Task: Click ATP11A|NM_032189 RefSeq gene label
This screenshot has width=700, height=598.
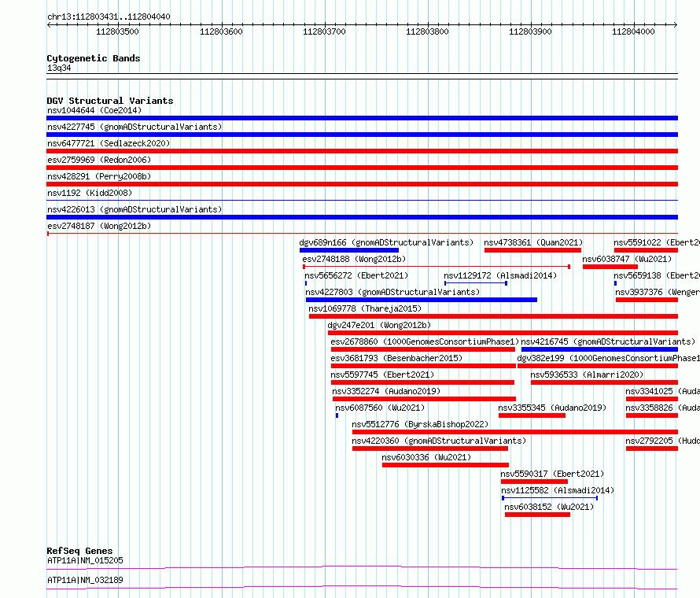Action: pos(85,580)
